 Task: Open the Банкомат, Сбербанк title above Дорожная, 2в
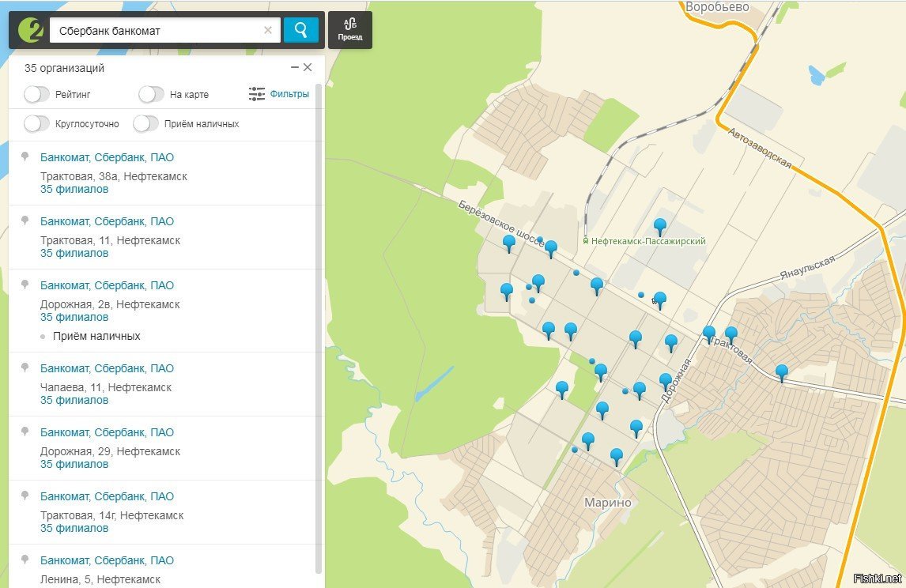click(107, 286)
